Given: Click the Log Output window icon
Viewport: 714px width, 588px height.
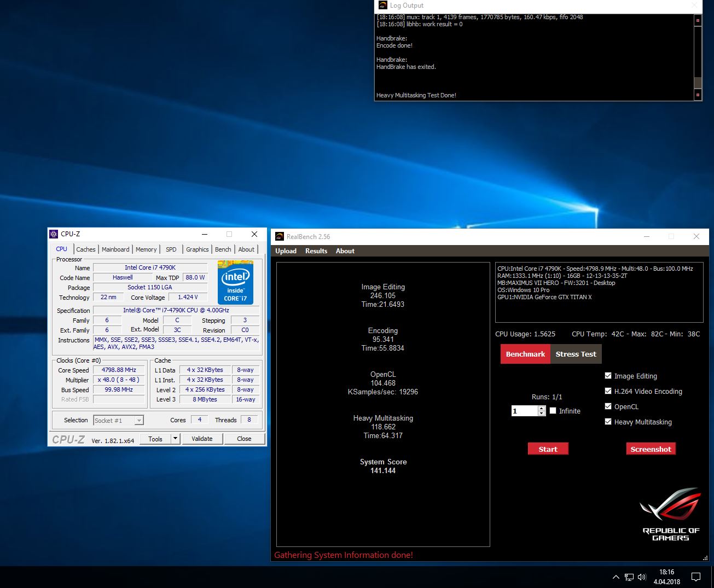Looking at the screenshot, I should (x=383, y=5).
